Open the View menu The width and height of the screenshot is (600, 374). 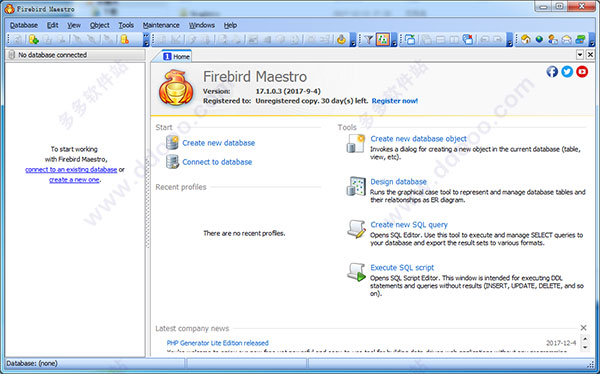point(74,25)
